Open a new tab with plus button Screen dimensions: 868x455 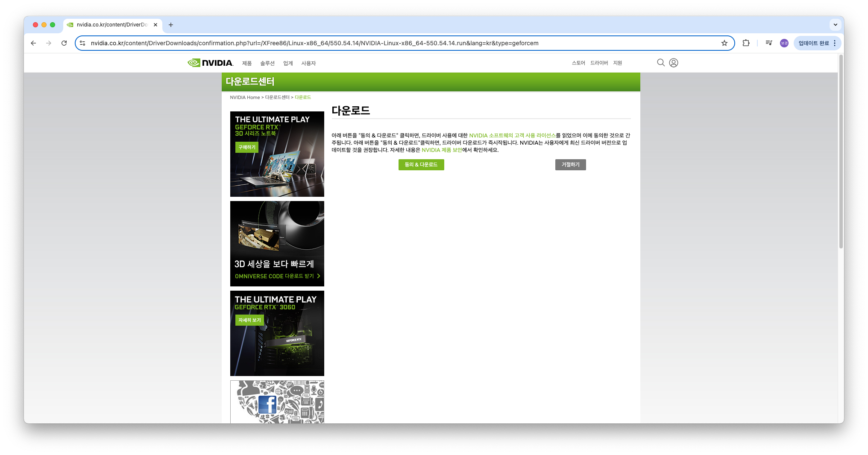pos(171,25)
